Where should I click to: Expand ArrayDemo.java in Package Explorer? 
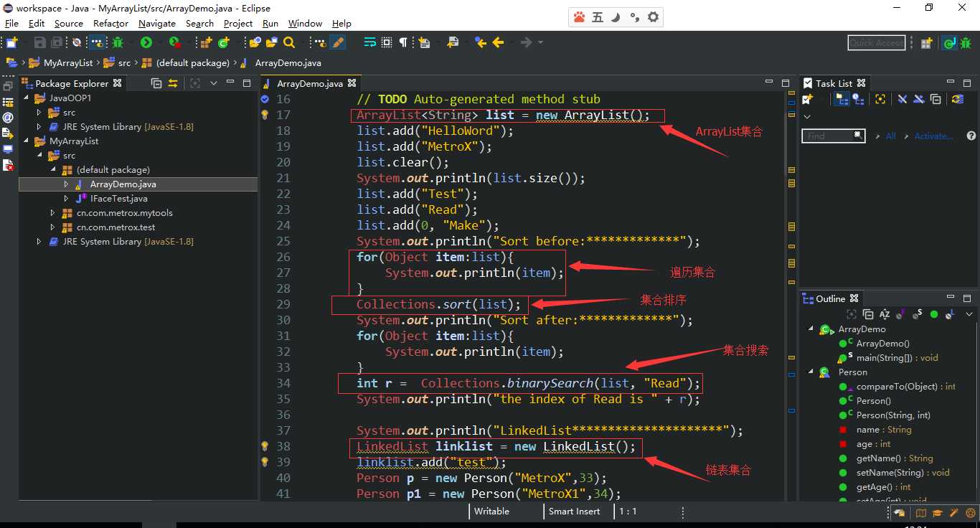(x=66, y=184)
